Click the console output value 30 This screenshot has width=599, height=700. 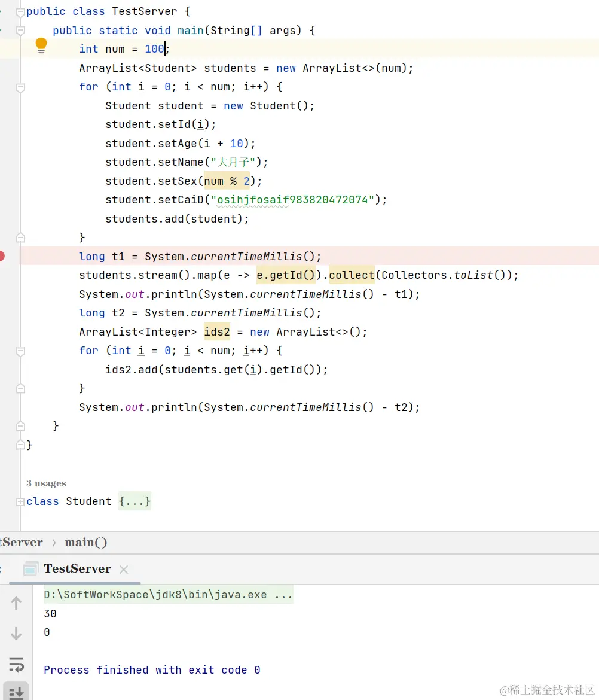coord(50,614)
